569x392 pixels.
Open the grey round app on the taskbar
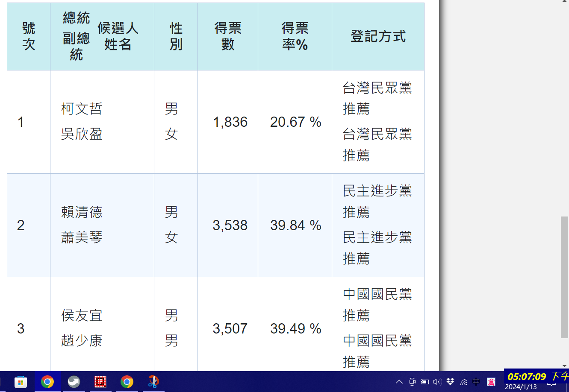[x=74, y=382]
